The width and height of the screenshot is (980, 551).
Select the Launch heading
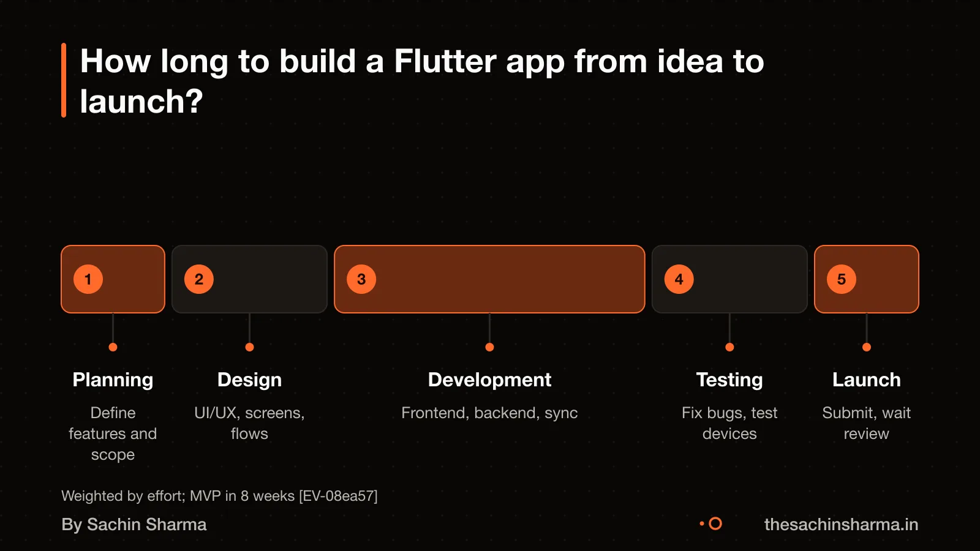[x=866, y=380]
